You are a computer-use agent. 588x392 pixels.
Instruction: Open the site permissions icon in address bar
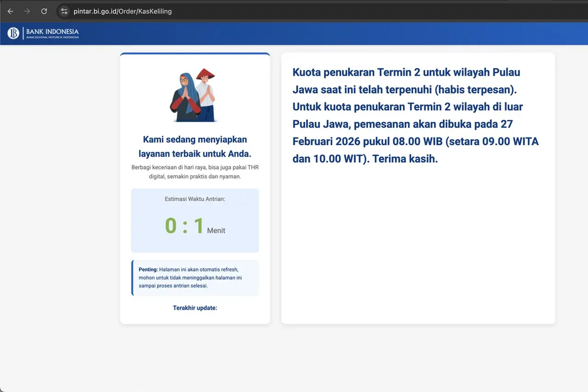(x=64, y=11)
